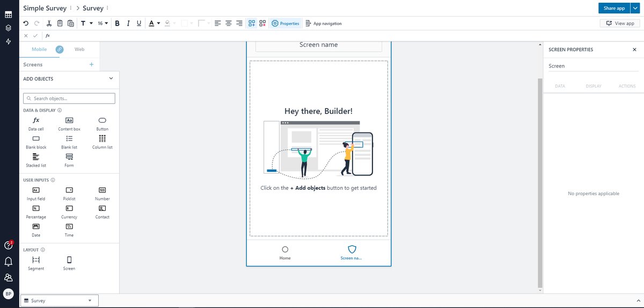Select the cut (scissors) icon
The image size is (644, 308).
[49, 23]
